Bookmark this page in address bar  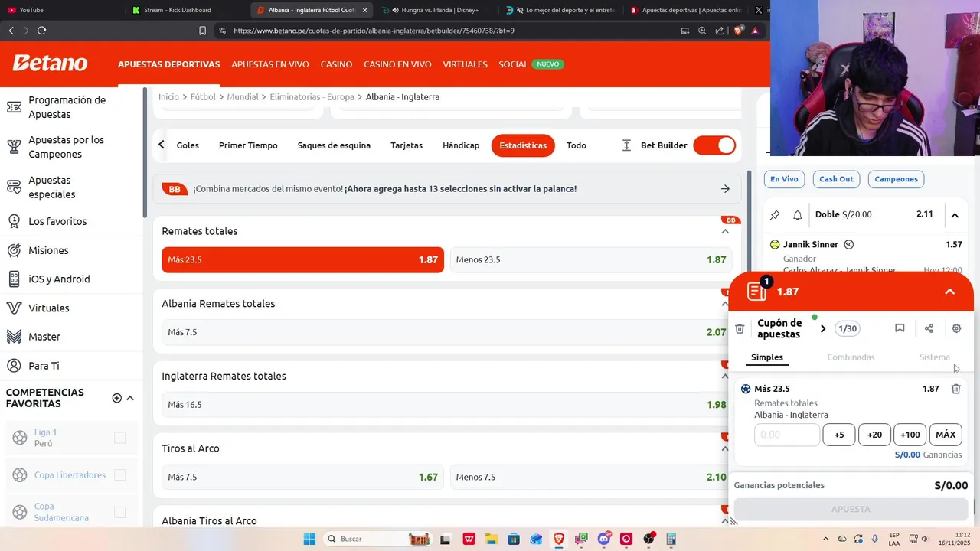point(202,31)
